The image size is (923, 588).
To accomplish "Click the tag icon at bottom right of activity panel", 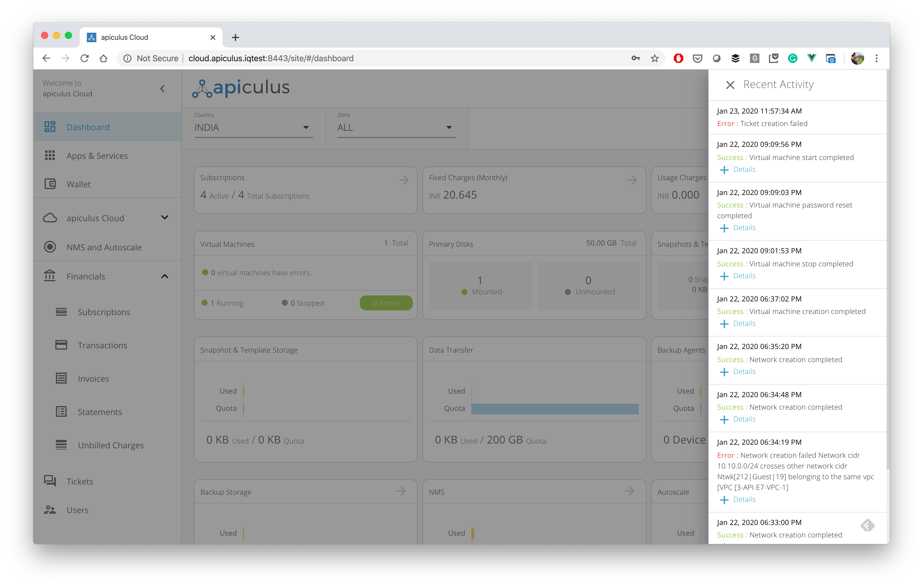I will coord(867,525).
